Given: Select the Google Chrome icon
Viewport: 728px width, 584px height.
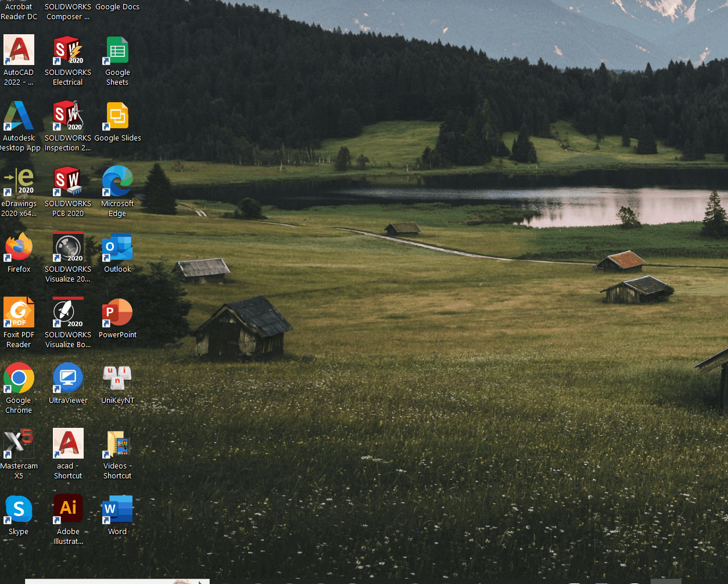Looking at the screenshot, I should [x=19, y=378].
